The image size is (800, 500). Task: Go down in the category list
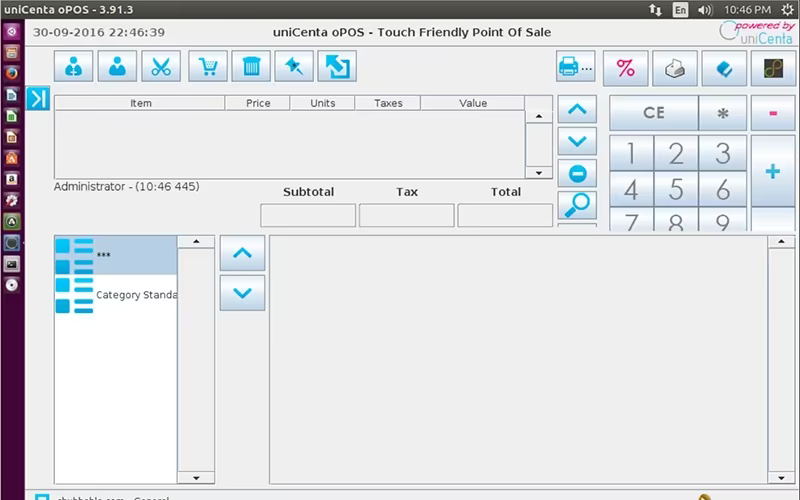point(242,293)
